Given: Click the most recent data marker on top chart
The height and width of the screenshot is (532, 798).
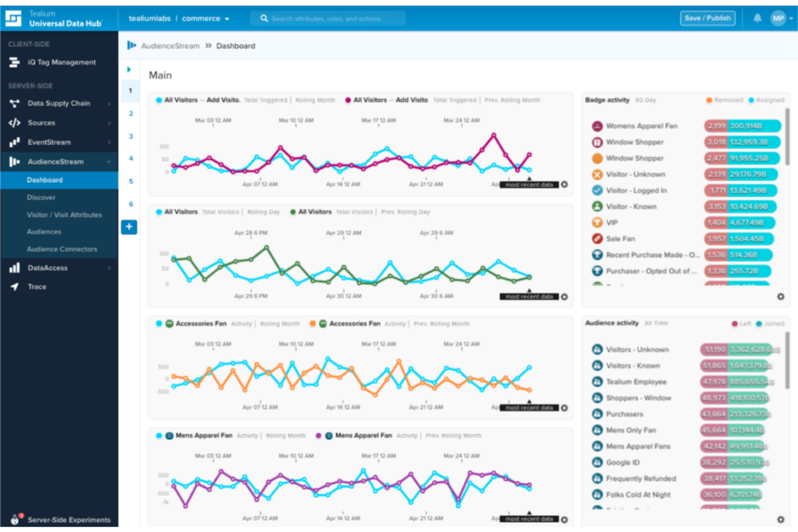Looking at the screenshot, I should (x=529, y=184).
